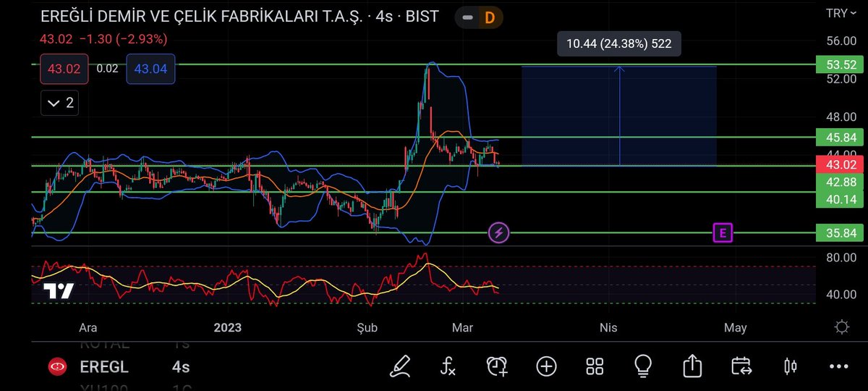Open the calendar date range icon
The height and width of the screenshot is (391, 868).
tap(741, 366)
